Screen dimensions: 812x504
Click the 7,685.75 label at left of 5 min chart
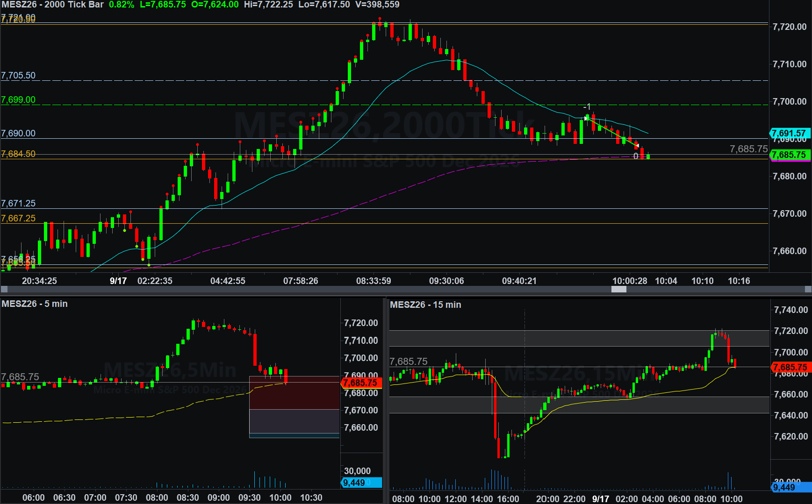click(x=20, y=377)
